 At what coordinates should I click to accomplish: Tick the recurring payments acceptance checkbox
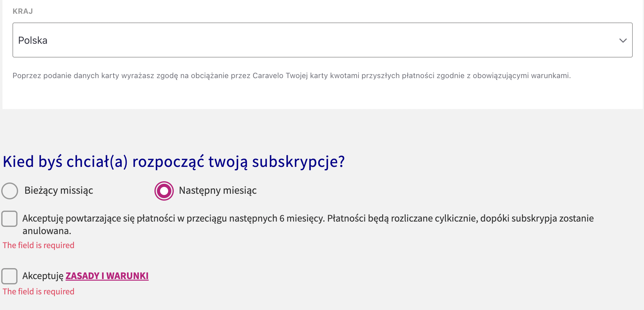(9, 218)
